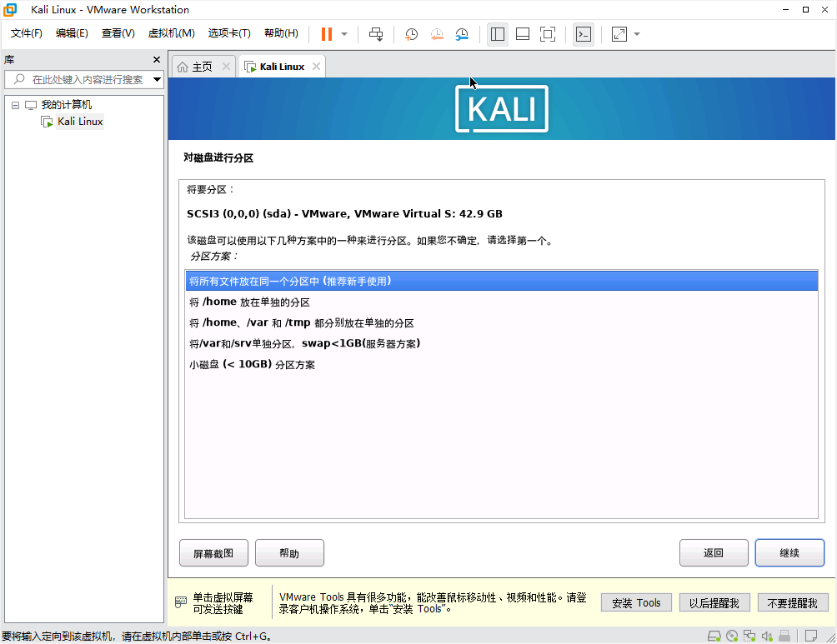Click the 屏幕截图 button
This screenshot has width=837, height=644.
[x=213, y=552]
